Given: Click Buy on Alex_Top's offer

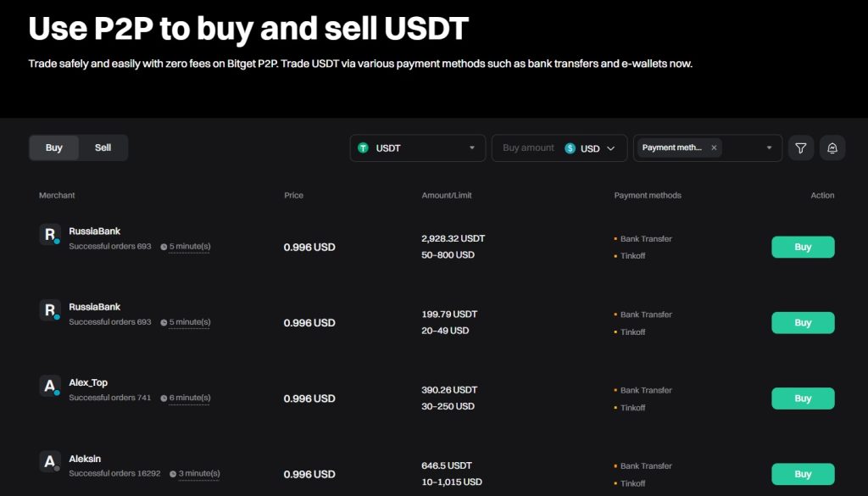Looking at the screenshot, I should [802, 398].
